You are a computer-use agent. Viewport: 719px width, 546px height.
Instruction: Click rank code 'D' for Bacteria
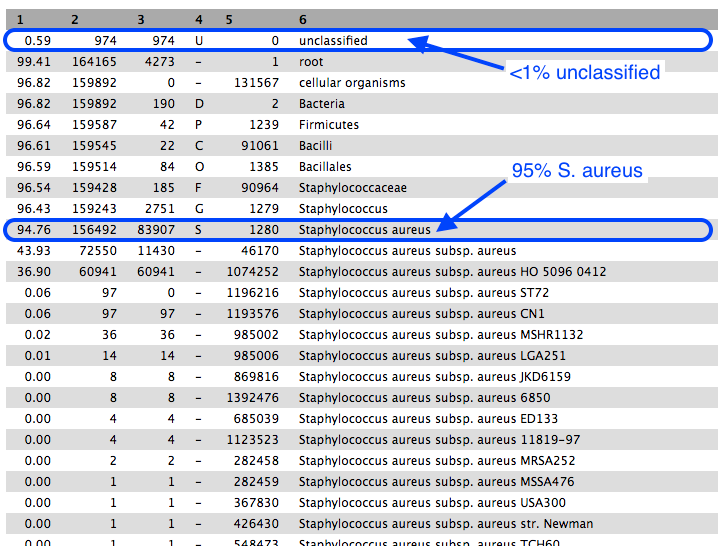pos(199,104)
